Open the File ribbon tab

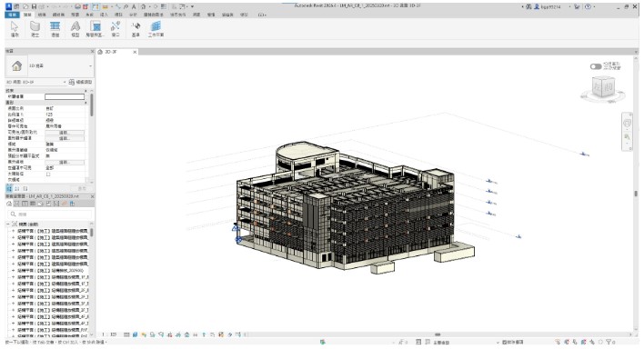click(13, 15)
